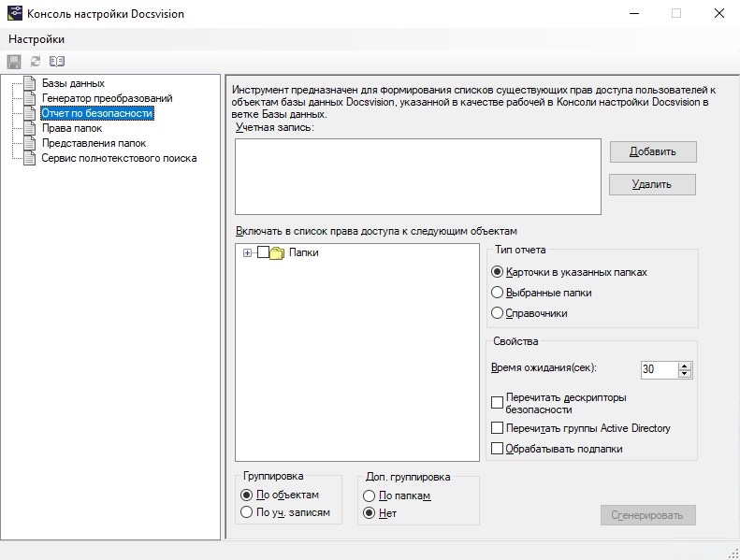Open the Настройки menu
Viewport: 740px width, 560px height.
tap(36, 38)
